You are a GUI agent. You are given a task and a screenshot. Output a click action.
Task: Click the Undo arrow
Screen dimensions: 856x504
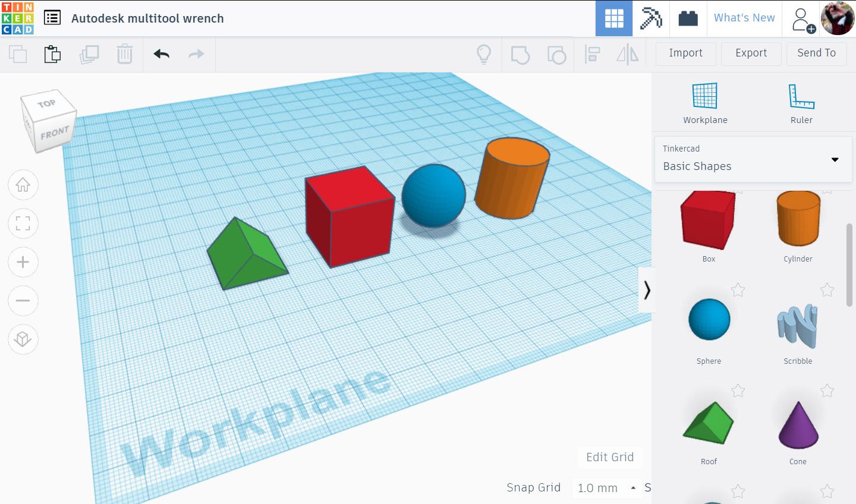(160, 54)
